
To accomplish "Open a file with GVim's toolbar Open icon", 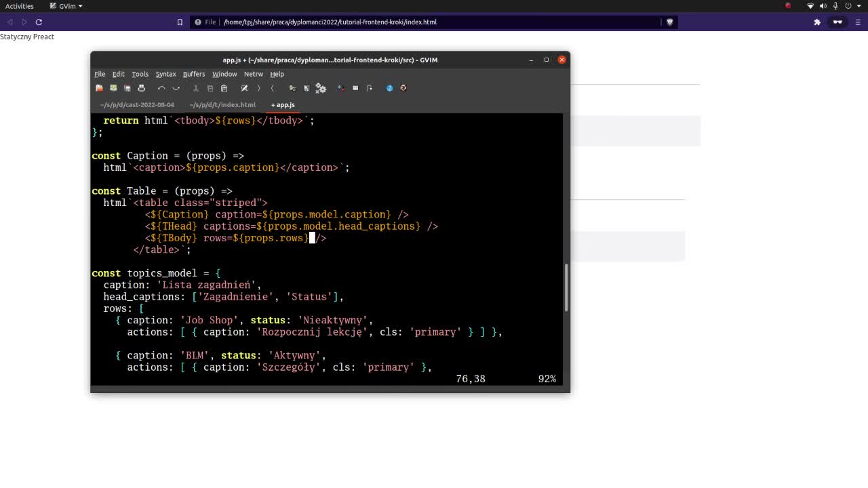I will [99, 88].
